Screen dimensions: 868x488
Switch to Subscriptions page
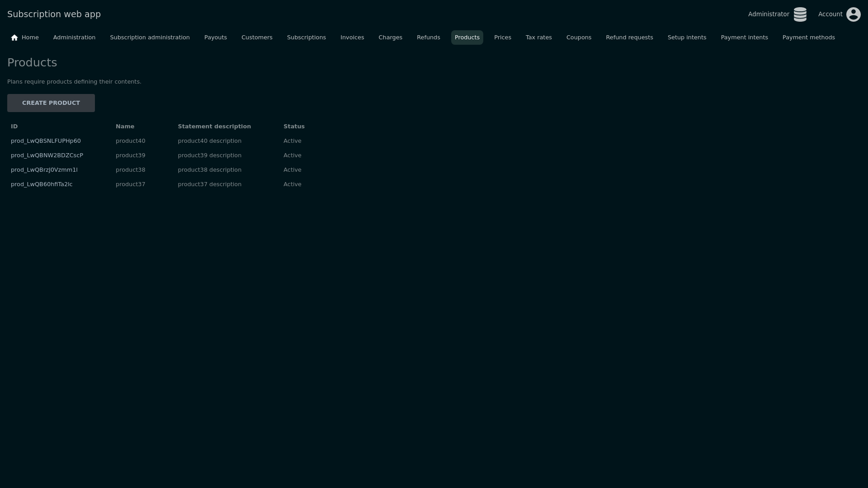[x=306, y=38]
